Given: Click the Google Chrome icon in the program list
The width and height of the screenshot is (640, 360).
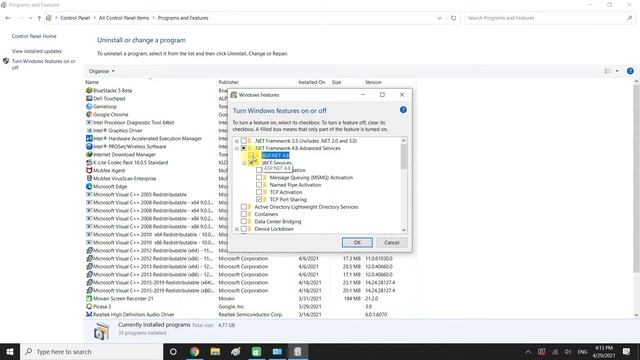Looking at the screenshot, I should coord(89,114).
